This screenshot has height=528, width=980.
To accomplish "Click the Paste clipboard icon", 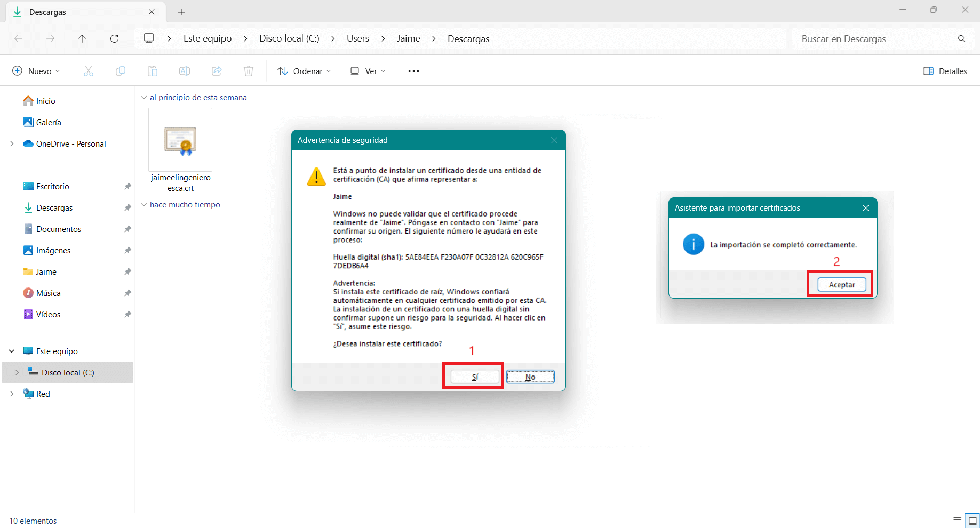I will click(x=153, y=71).
